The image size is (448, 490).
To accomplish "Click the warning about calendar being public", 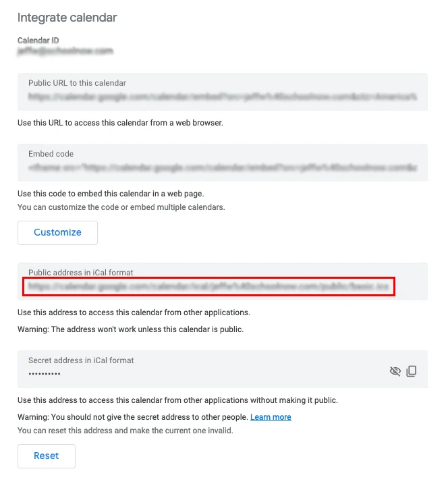I will pyautogui.click(x=130, y=329).
